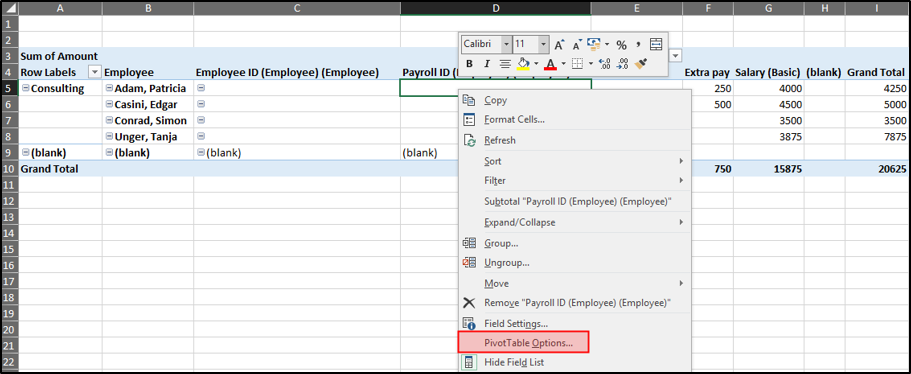Select column C header
Screen dimensions: 911x374
click(297, 8)
